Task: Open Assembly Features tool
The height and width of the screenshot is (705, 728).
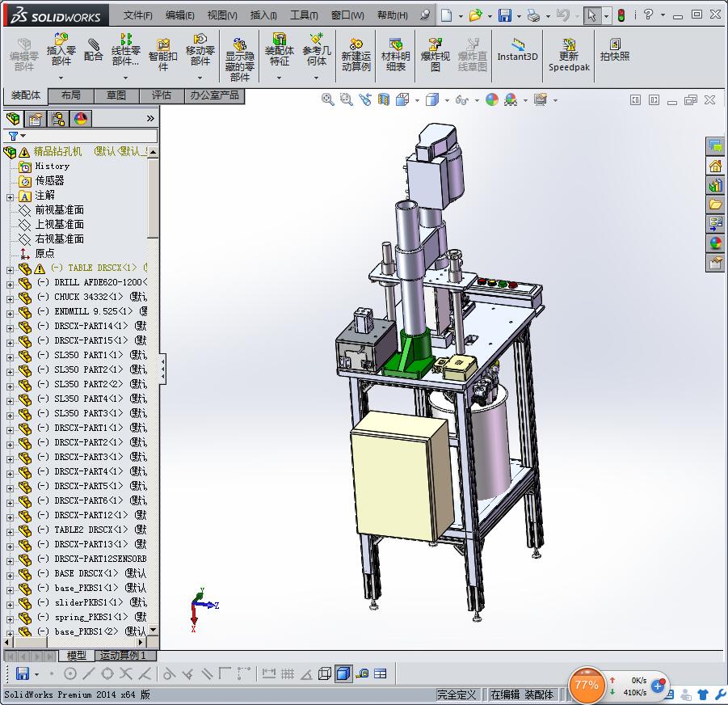Action: click(279, 49)
